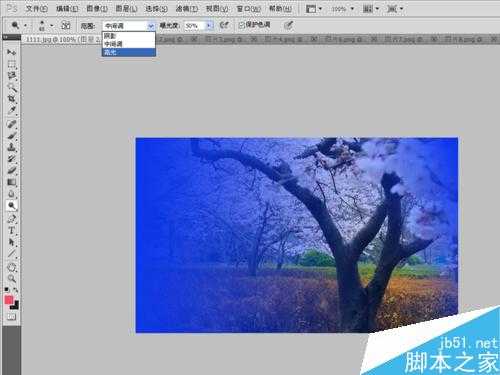500x375 pixels.
Task: Click the red foreground color swatch
Action: (x=9, y=300)
